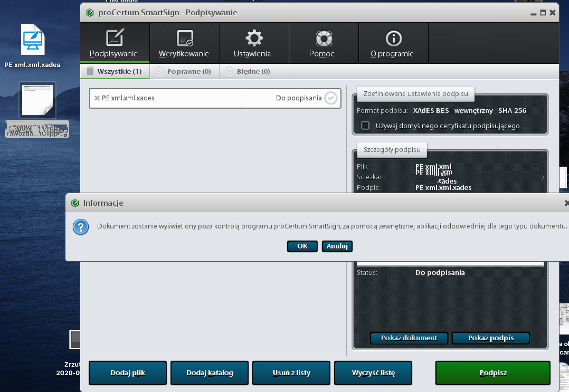Click the Dodaj katalog button
The height and width of the screenshot is (392, 569).
pos(209,373)
